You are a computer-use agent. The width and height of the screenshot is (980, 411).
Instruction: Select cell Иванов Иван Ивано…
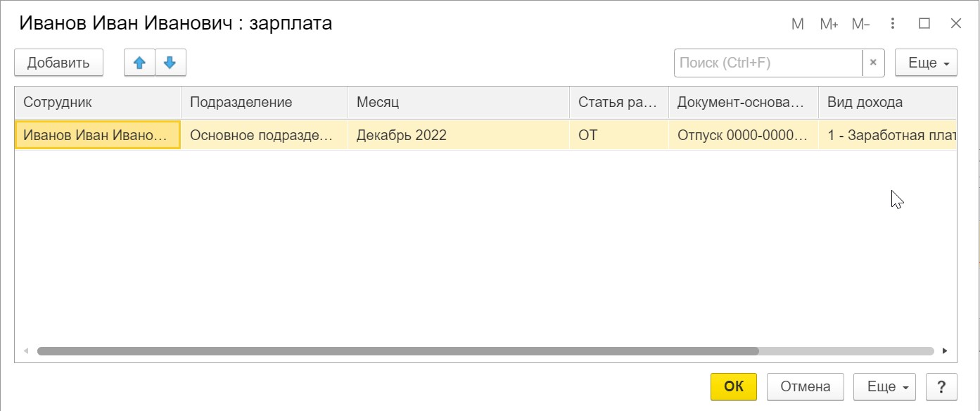click(98, 135)
